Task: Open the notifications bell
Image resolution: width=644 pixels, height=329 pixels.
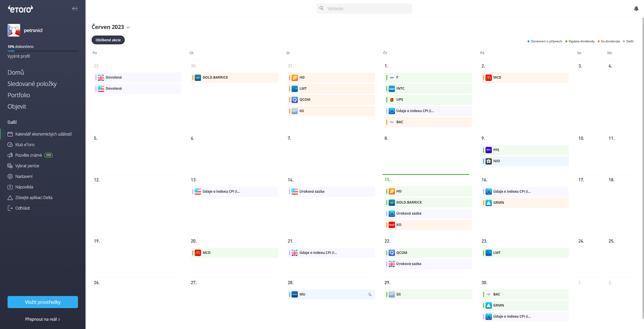Action: 636,9
